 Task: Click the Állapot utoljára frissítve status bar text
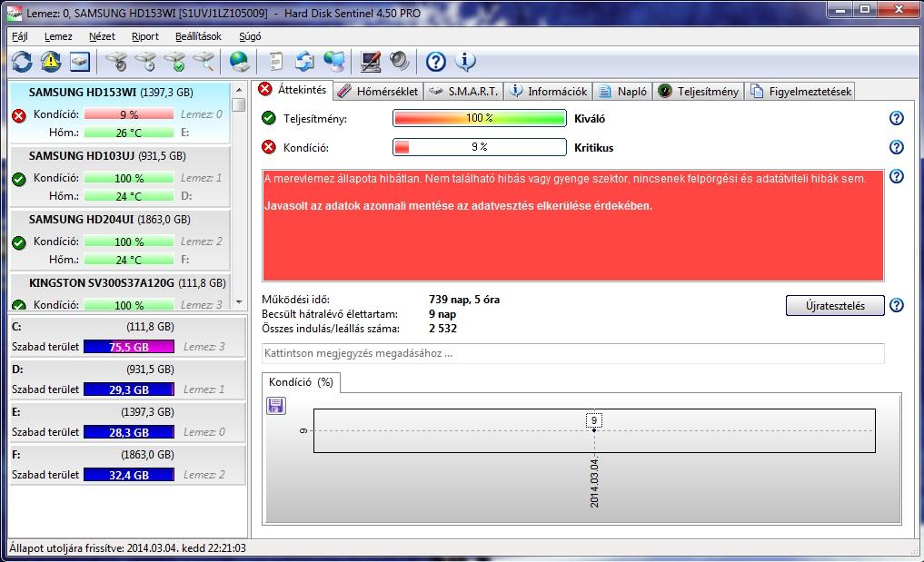tap(127, 548)
